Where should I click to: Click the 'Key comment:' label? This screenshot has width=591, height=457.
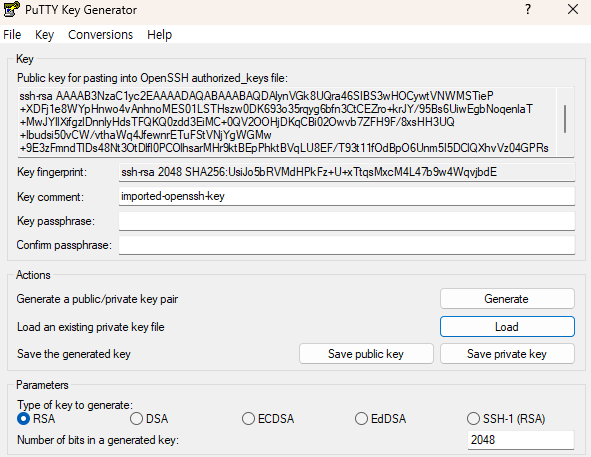pos(51,197)
